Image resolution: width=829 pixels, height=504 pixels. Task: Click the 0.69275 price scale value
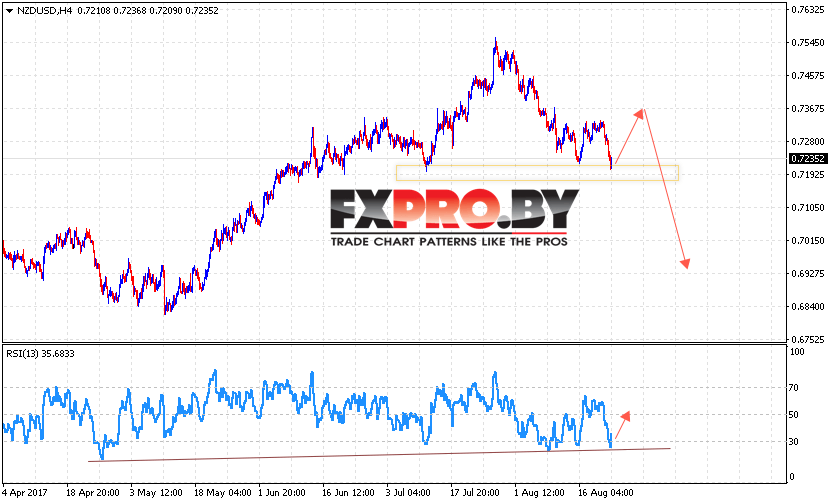click(x=808, y=273)
